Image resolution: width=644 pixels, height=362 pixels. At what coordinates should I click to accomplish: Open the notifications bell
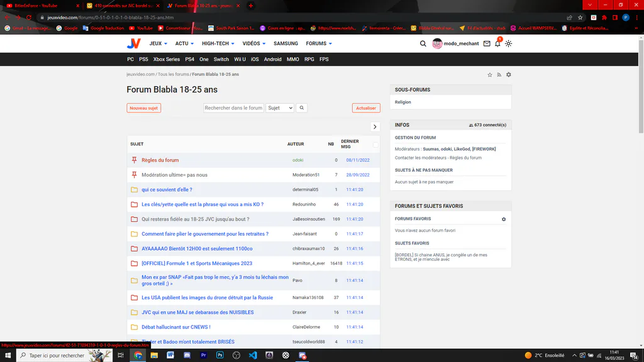(x=497, y=43)
